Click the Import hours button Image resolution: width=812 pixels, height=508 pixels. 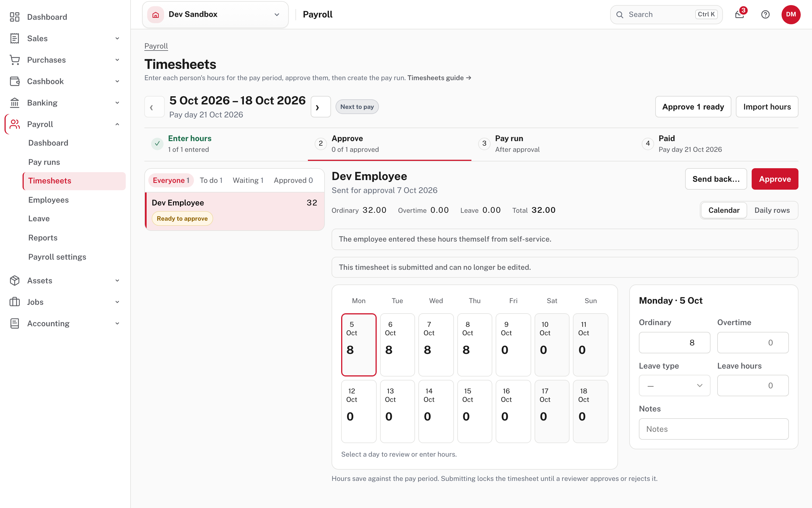[x=767, y=107]
